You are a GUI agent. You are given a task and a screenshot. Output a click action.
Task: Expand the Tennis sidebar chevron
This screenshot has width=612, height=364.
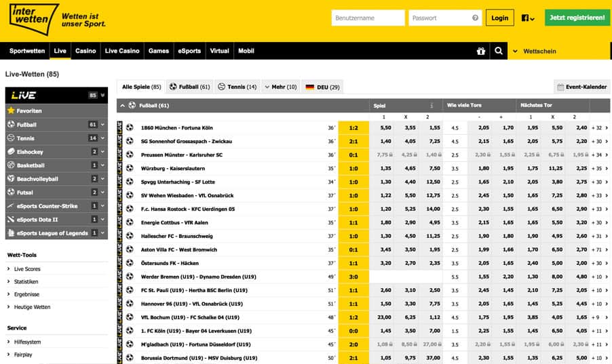point(102,138)
